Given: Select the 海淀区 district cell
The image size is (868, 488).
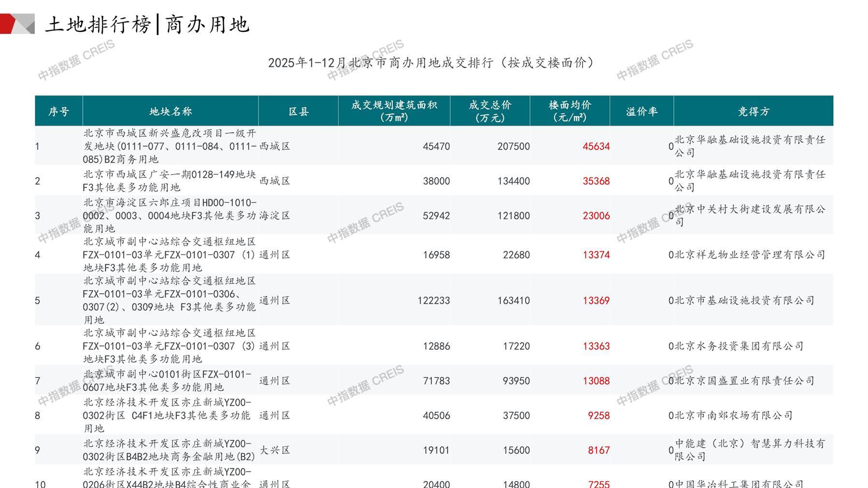Looking at the screenshot, I should pyautogui.click(x=275, y=215).
